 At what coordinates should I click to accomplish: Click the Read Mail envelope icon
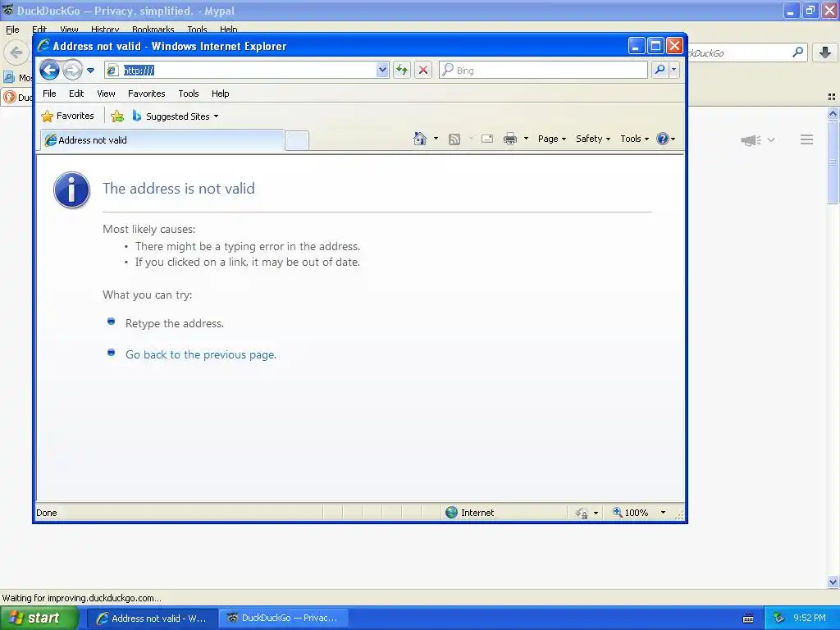point(487,139)
